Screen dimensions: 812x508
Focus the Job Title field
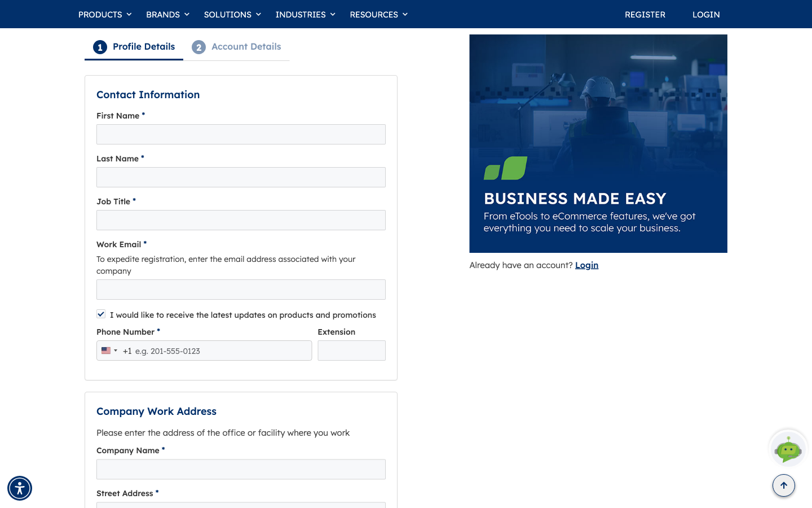click(241, 220)
